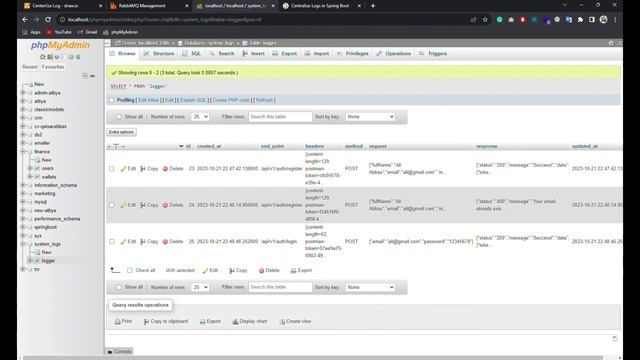
Task: Open phpMyAdmin Home icon in sidebar
Action: (x=42, y=57)
